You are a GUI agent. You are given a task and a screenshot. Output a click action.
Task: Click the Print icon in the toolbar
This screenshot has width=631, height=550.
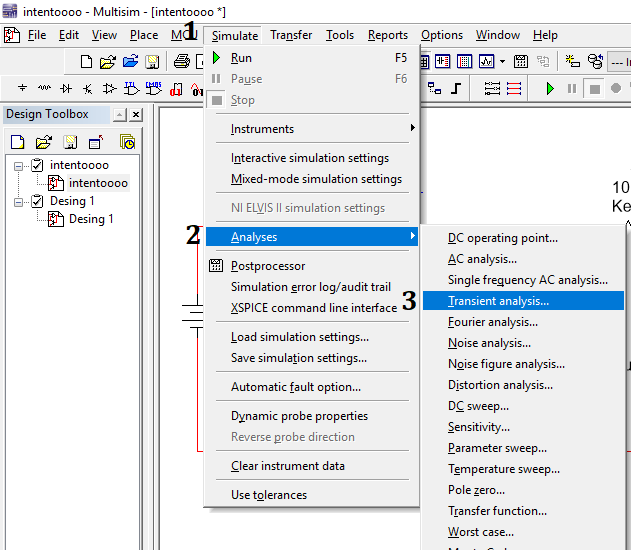click(181, 62)
